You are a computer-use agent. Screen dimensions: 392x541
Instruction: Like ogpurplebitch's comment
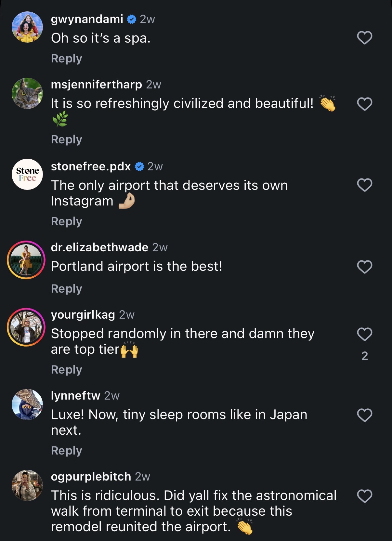364,496
